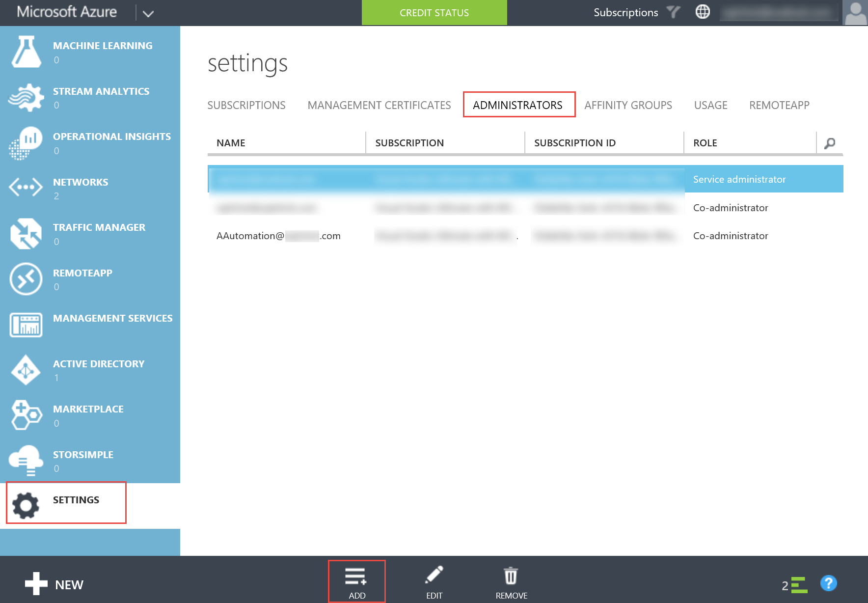The image size is (868, 603).
Task: Click Co-administrator role in AAutomation row
Action: 731,236
